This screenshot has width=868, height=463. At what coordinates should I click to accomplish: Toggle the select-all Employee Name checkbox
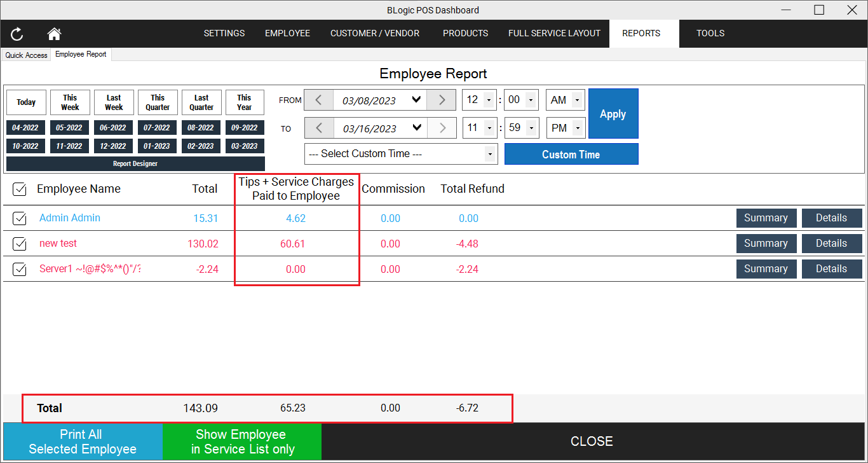(x=20, y=189)
